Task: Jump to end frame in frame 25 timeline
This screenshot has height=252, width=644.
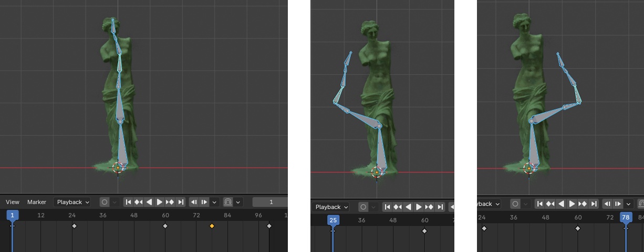Action: (x=440, y=207)
